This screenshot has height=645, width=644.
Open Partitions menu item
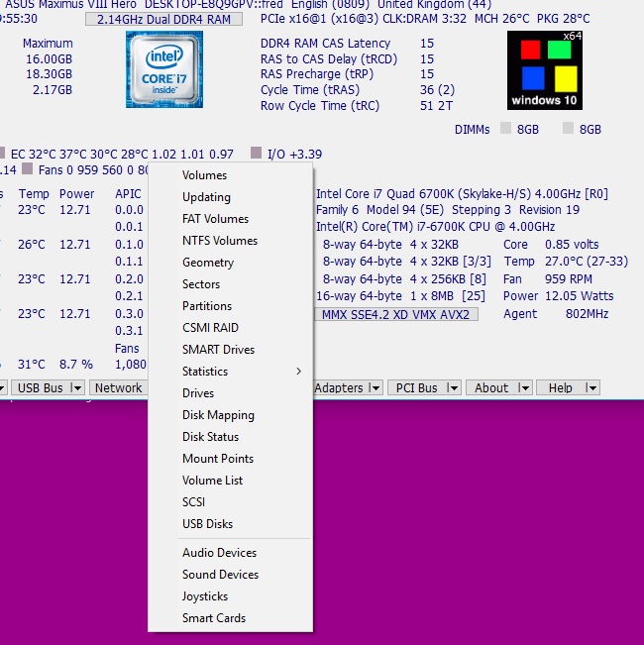click(230, 306)
